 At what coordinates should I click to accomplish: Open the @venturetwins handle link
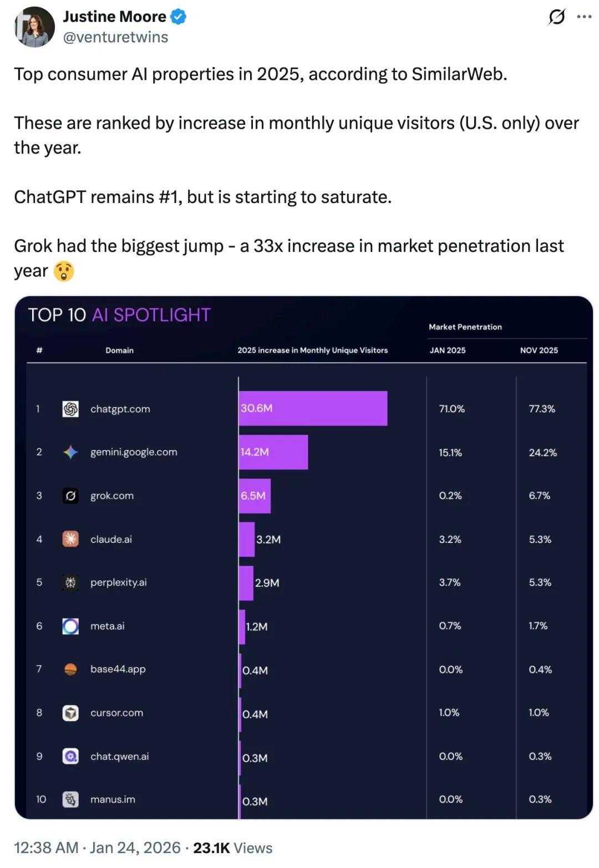[x=115, y=37]
